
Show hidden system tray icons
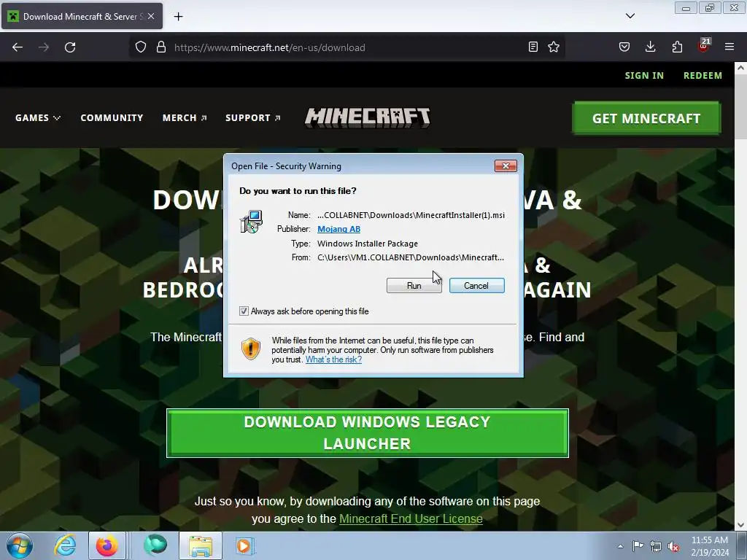tap(620, 546)
